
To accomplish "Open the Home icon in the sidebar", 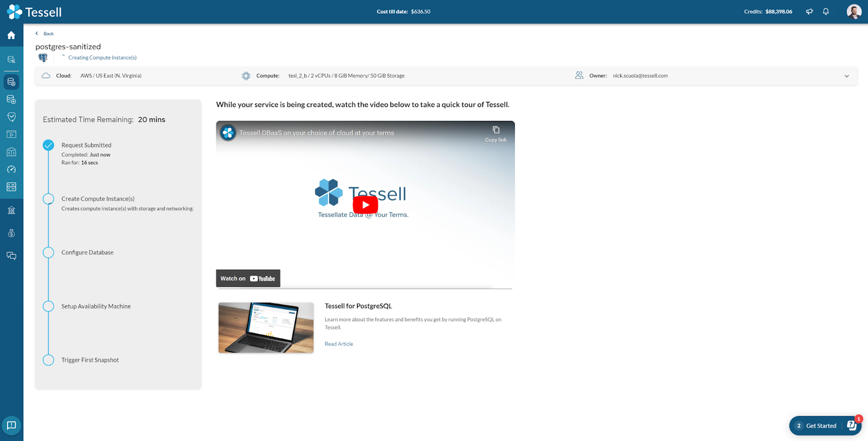I will click(11, 35).
